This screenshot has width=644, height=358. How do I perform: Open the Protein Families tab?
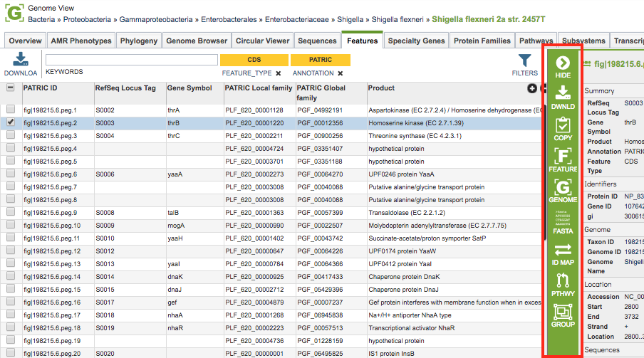482,41
